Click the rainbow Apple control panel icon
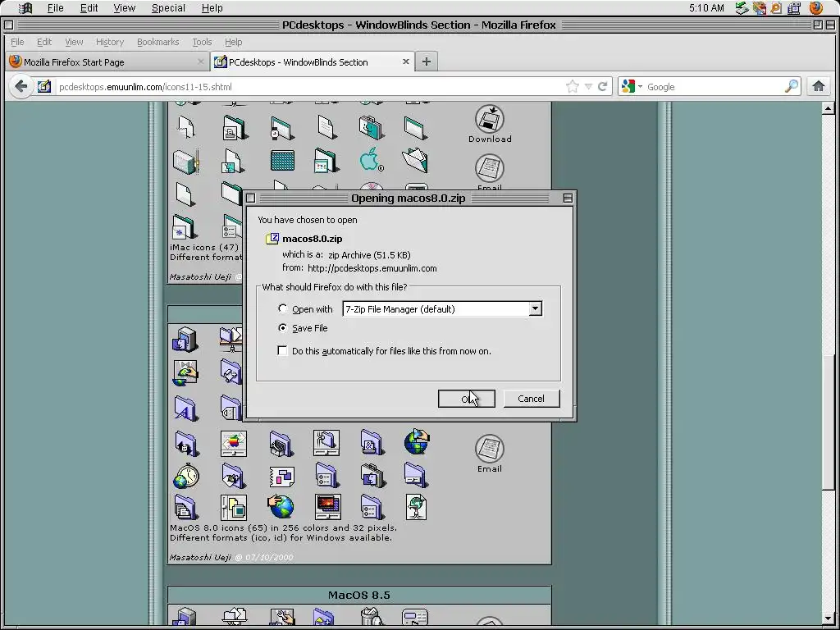 (x=234, y=444)
